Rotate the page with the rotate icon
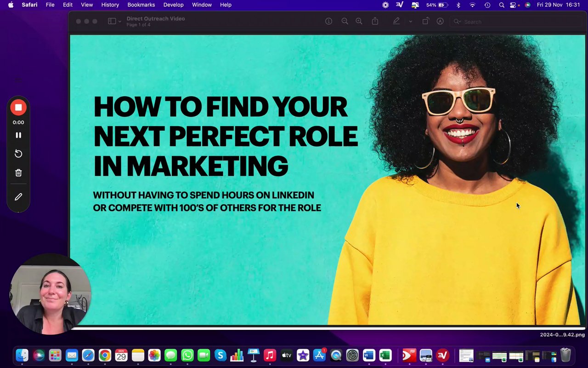 [425, 21]
